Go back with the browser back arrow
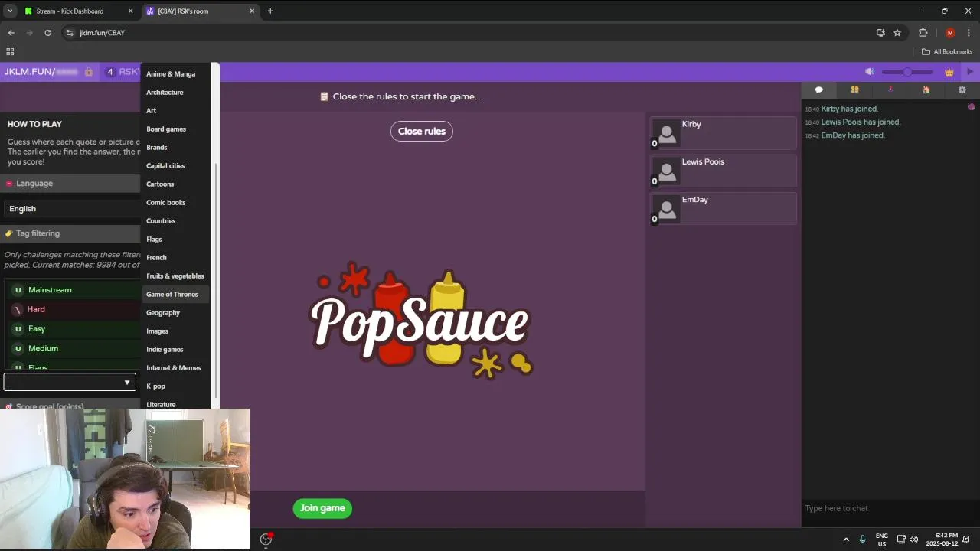The height and width of the screenshot is (551, 980). coord(11,33)
